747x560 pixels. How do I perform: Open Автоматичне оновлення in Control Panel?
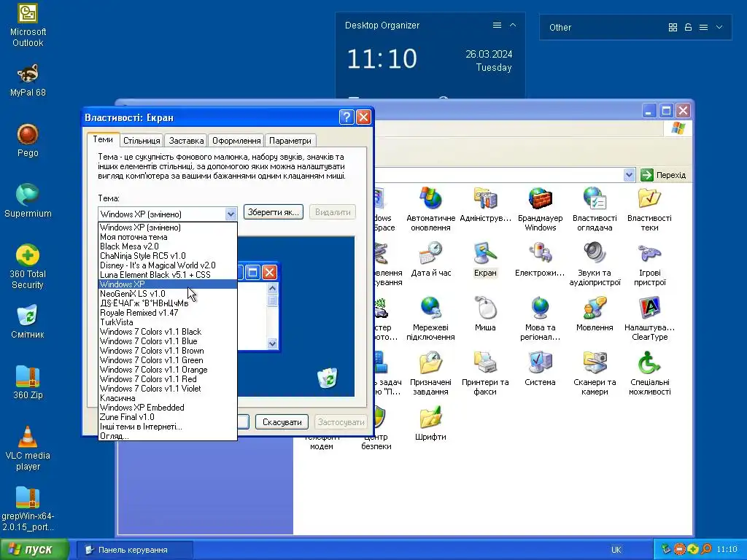click(430, 209)
